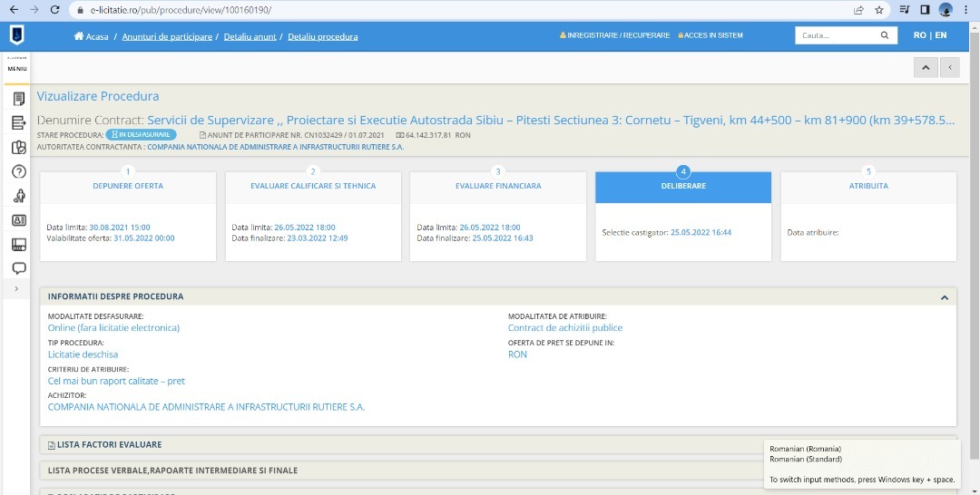Click the browser forward arrow
Screen dimensions: 980x495
click(x=34, y=10)
